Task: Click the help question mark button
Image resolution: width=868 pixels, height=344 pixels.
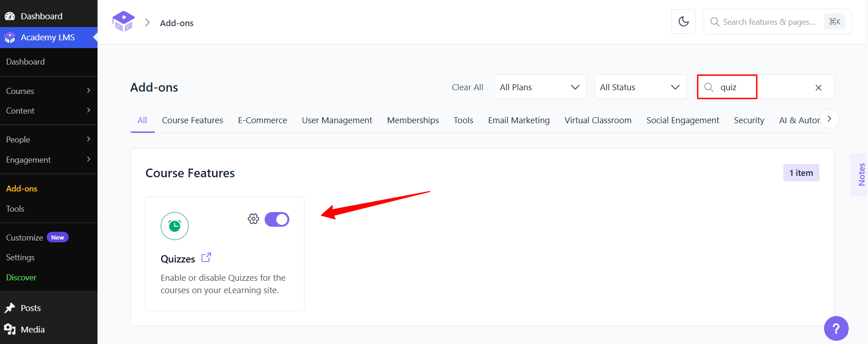Action: 836,328
